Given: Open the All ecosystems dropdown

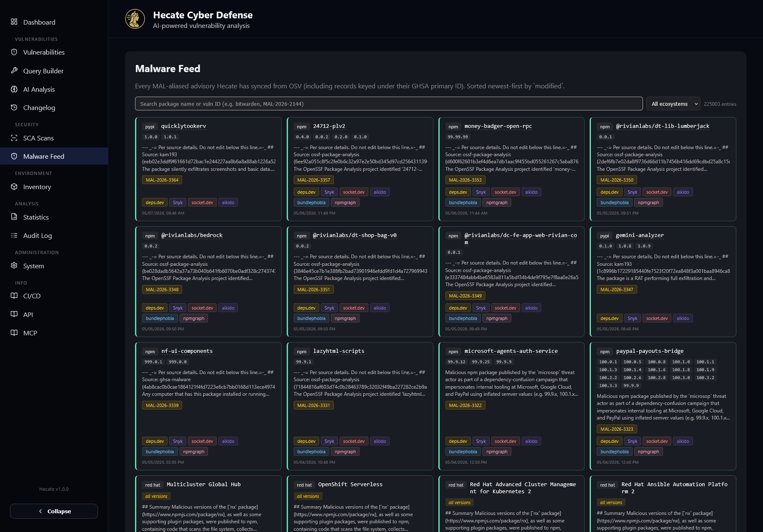Looking at the screenshot, I should [673, 104].
